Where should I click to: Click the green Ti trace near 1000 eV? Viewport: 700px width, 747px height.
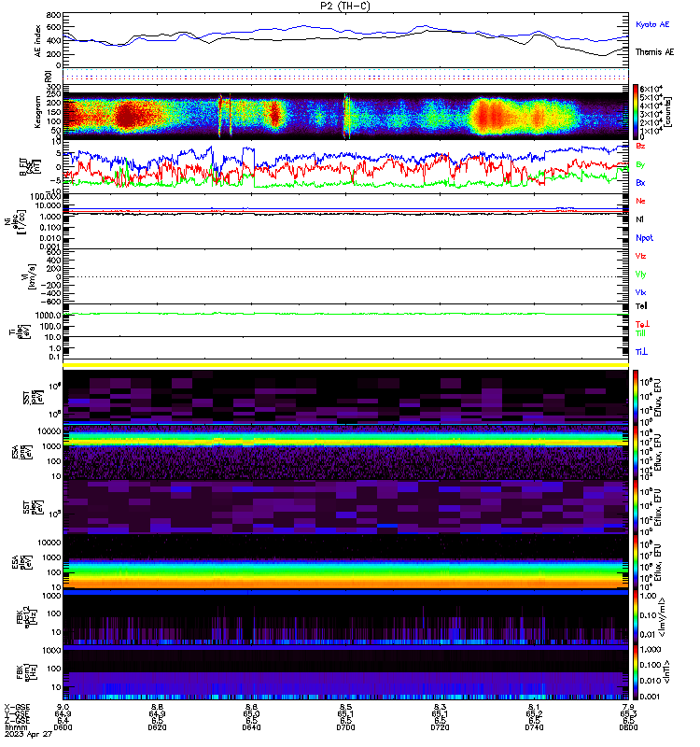point(345,314)
